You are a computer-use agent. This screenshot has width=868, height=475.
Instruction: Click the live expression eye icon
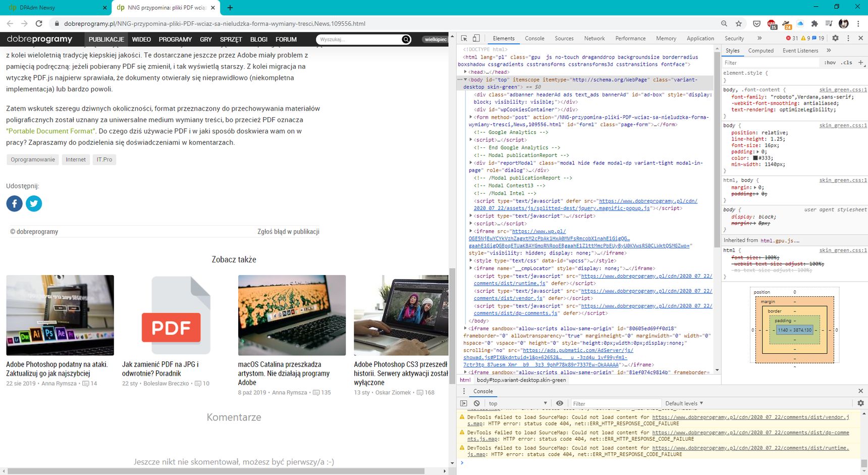click(560, 403)
